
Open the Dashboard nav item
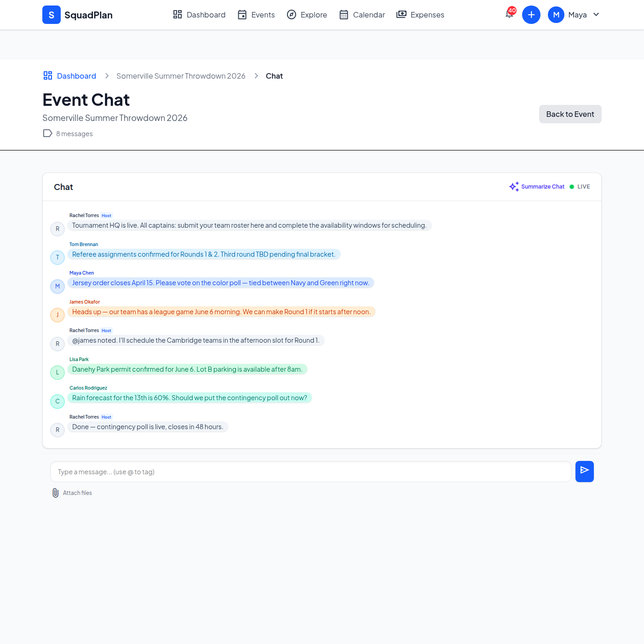(199, 15)
